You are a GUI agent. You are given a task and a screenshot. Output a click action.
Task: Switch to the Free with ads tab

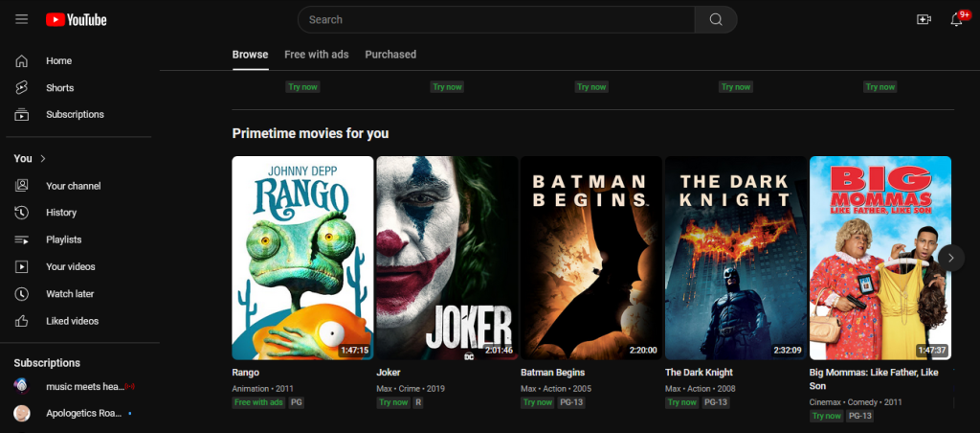coord(316,55)
